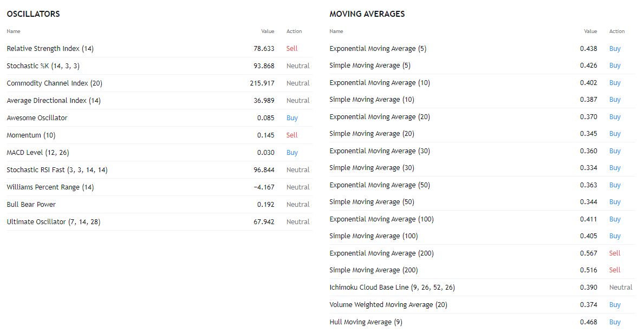Click the value 0.363

589,185
